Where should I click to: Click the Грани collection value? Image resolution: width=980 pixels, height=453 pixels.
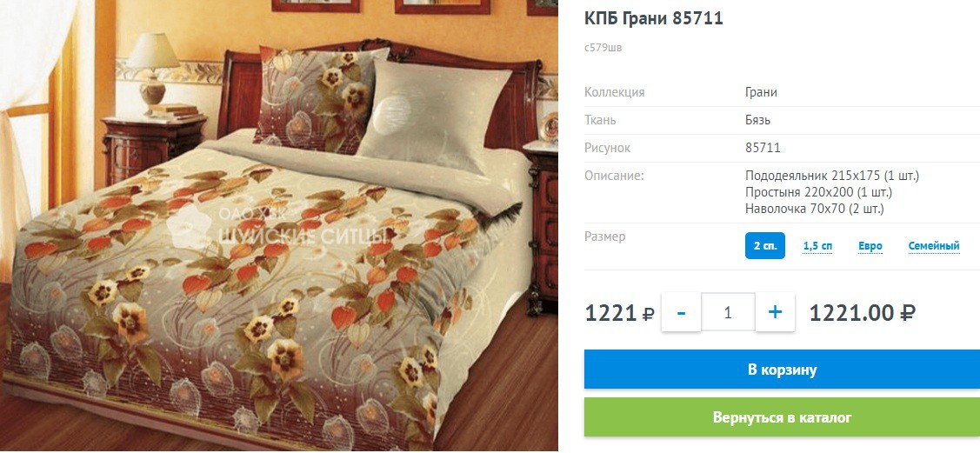click(x=761, y=92)
